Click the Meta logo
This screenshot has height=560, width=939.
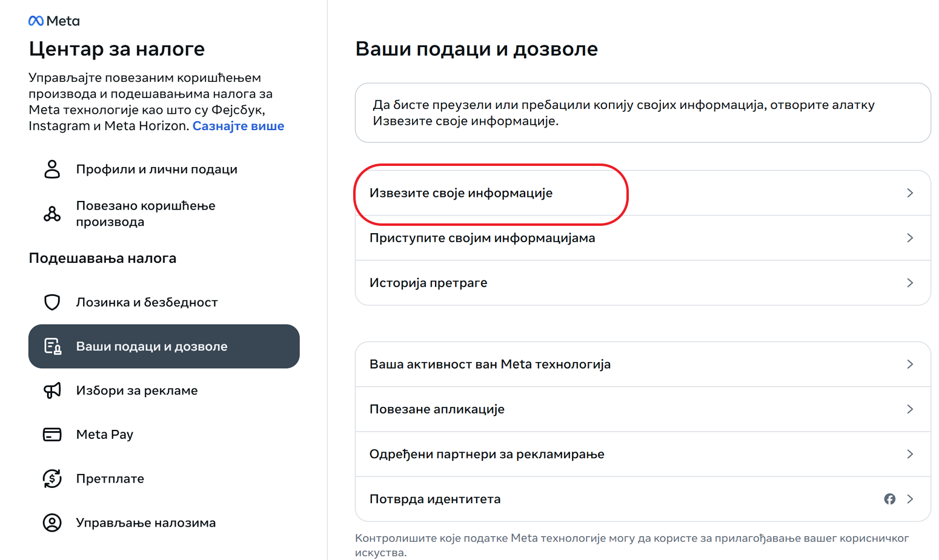tap(54, 21)
